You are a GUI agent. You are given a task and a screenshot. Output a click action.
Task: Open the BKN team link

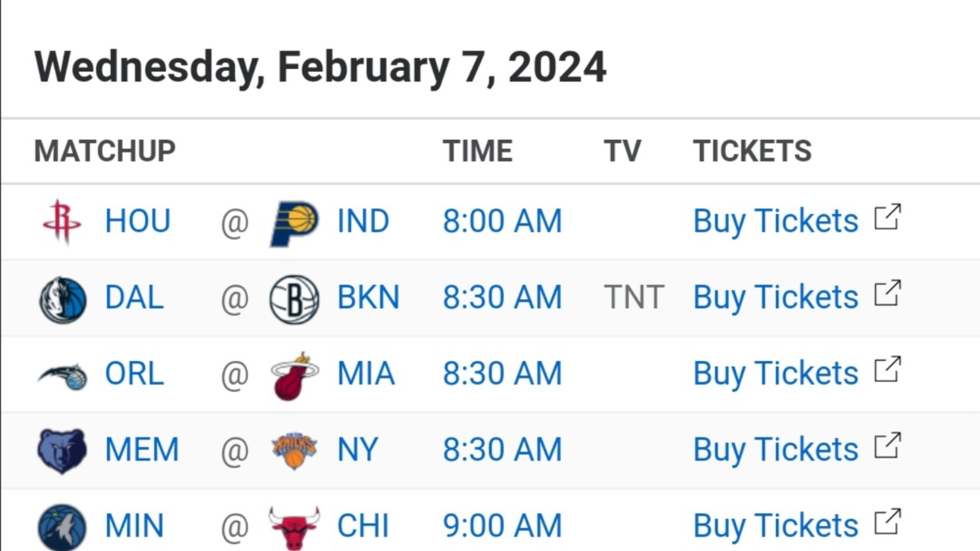coord(368,297)
